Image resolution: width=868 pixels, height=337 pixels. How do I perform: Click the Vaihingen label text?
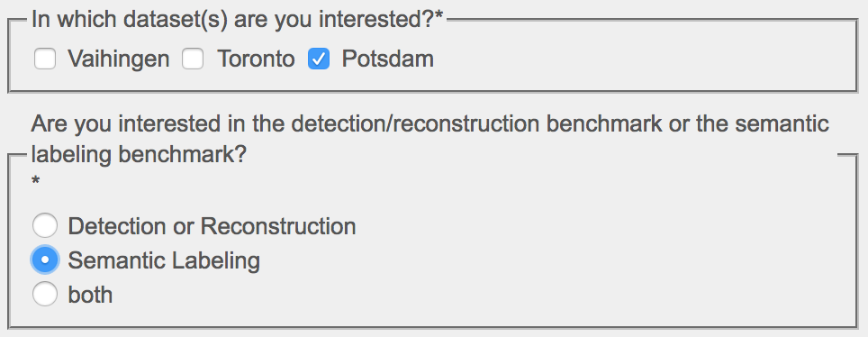coord(119,59)
